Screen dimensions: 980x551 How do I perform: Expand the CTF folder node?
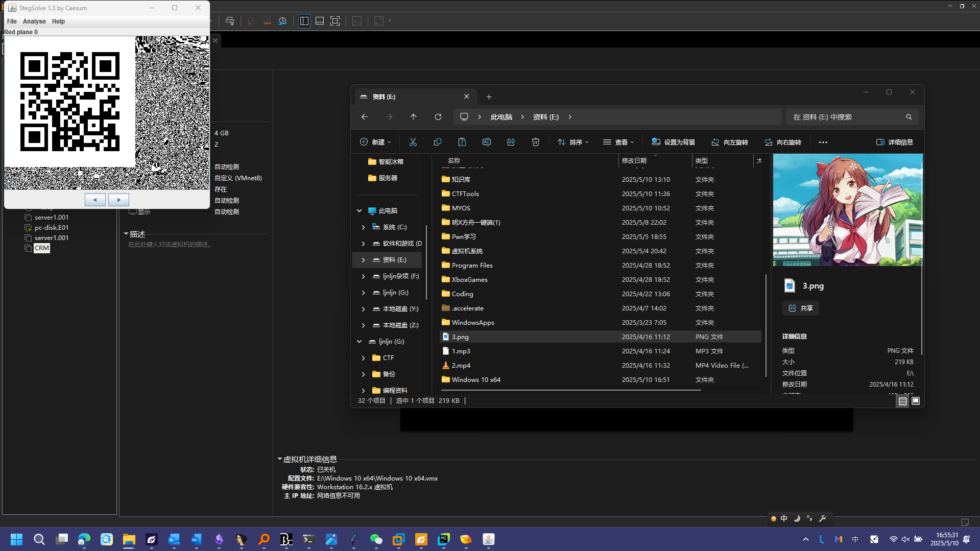364,358
